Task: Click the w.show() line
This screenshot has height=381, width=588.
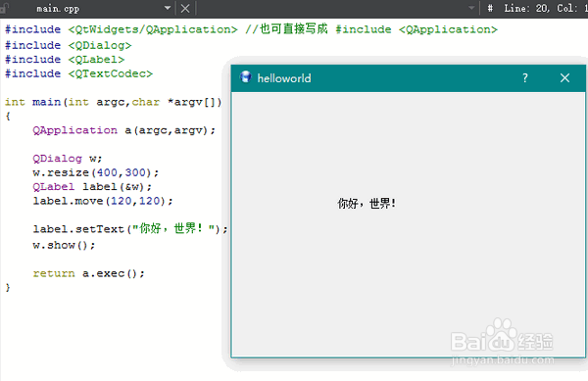Action: (64, 246)
